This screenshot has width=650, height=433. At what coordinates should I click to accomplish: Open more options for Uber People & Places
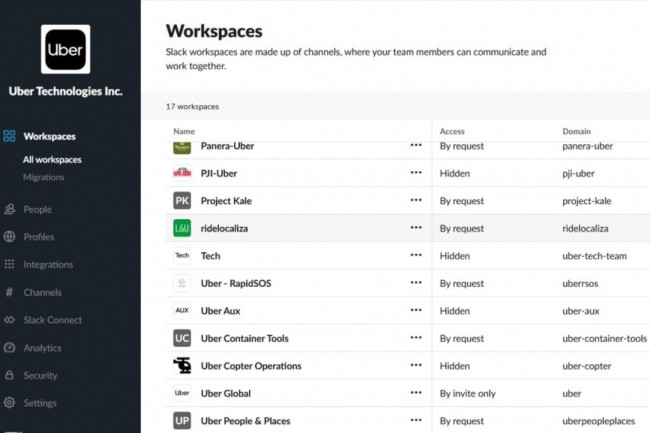click(416, 420)
